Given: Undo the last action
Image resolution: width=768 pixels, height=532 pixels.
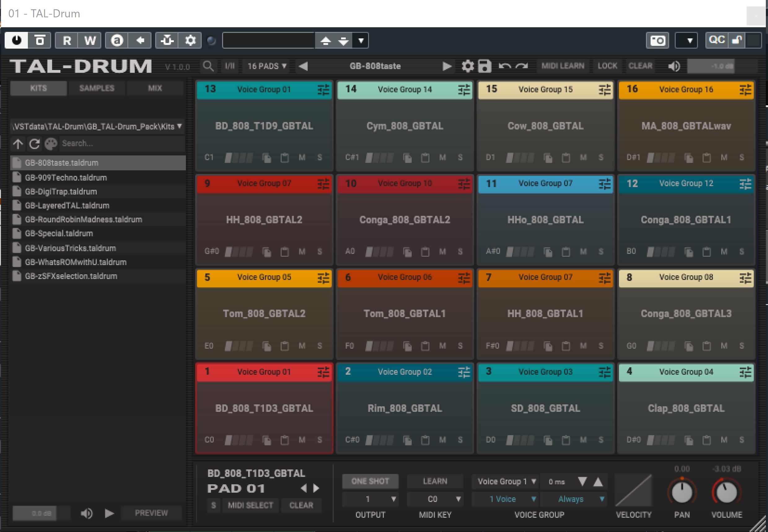Looking at the screenshot, I should 505,66.
